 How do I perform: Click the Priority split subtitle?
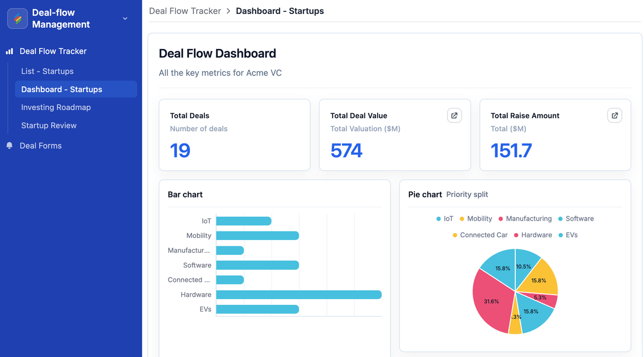tap(467, 194)
